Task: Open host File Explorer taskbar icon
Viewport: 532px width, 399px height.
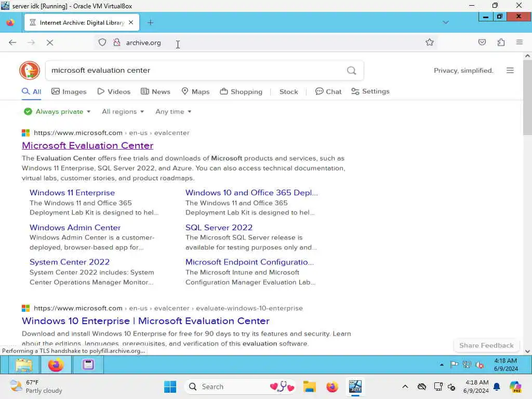Action: (310, 387)
